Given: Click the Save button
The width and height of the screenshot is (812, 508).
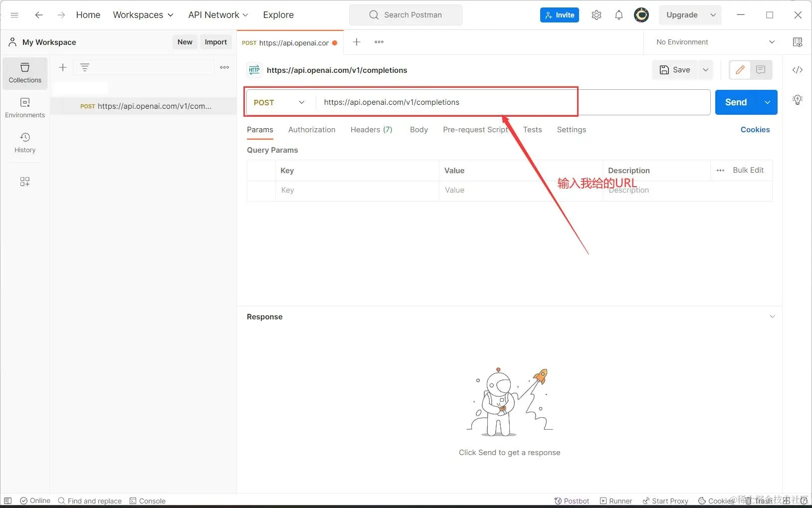Looking at the screenshot, I should coord(675,70).
